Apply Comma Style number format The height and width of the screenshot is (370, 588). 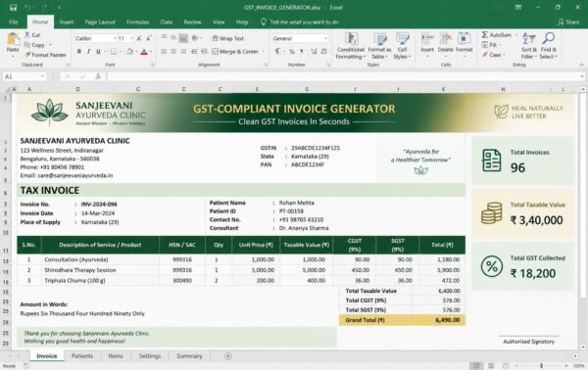pos(302,51)
